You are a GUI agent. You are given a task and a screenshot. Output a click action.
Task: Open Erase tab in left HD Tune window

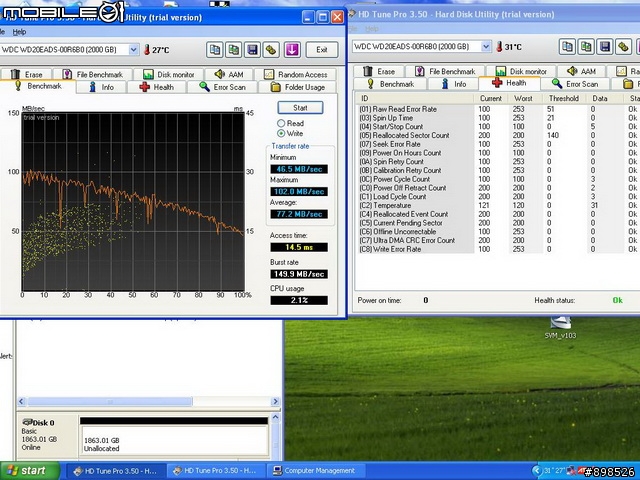click(x=27, y=74)
